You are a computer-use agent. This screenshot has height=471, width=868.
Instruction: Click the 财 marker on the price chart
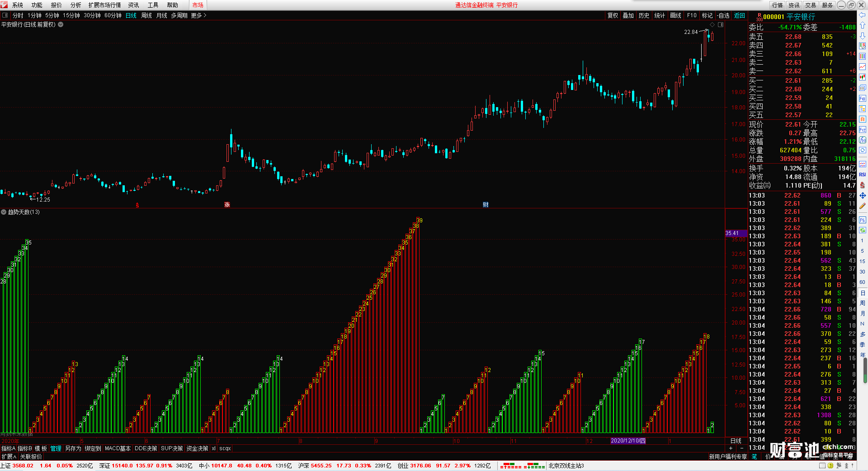(x=486, y=205)
